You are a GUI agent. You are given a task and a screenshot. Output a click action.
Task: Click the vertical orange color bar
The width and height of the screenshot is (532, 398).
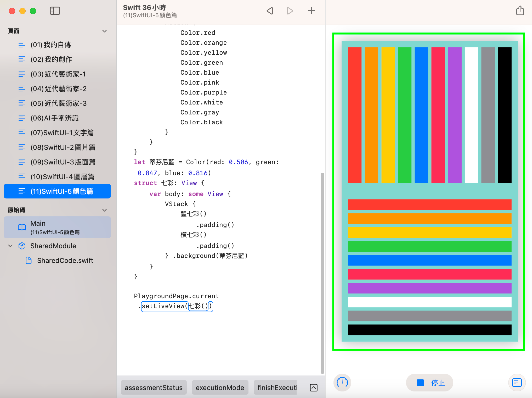click(371, 115)
